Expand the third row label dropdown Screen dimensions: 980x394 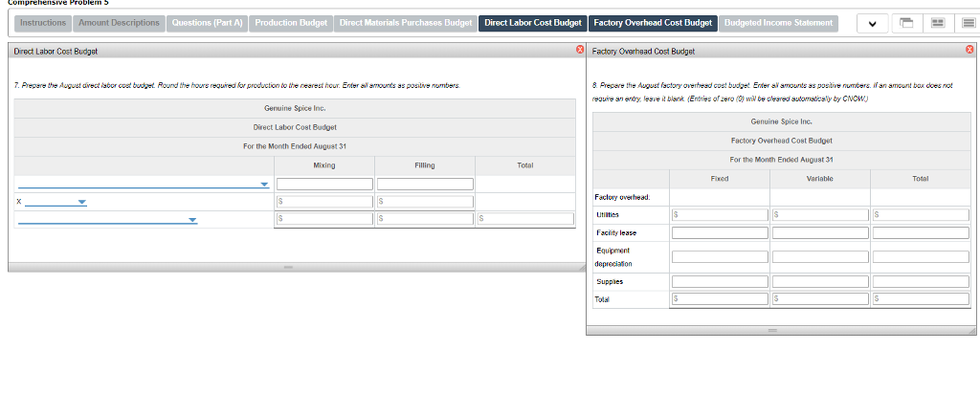(x=192, y=220)
